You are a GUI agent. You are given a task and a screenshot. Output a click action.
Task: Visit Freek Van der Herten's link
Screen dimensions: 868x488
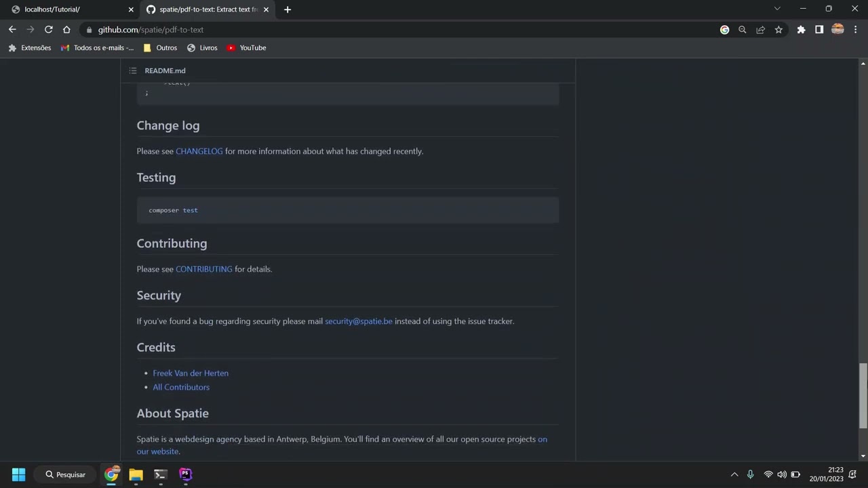point(191,373)
